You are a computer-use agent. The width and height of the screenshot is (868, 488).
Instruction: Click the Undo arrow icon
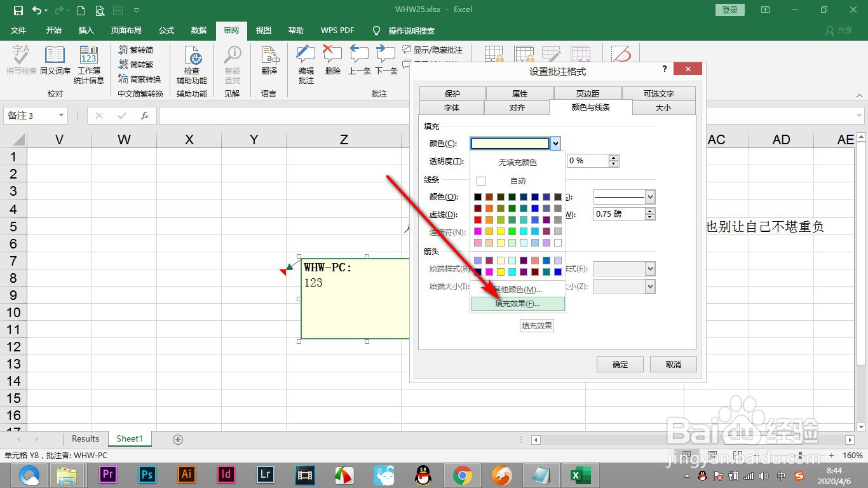37,10
